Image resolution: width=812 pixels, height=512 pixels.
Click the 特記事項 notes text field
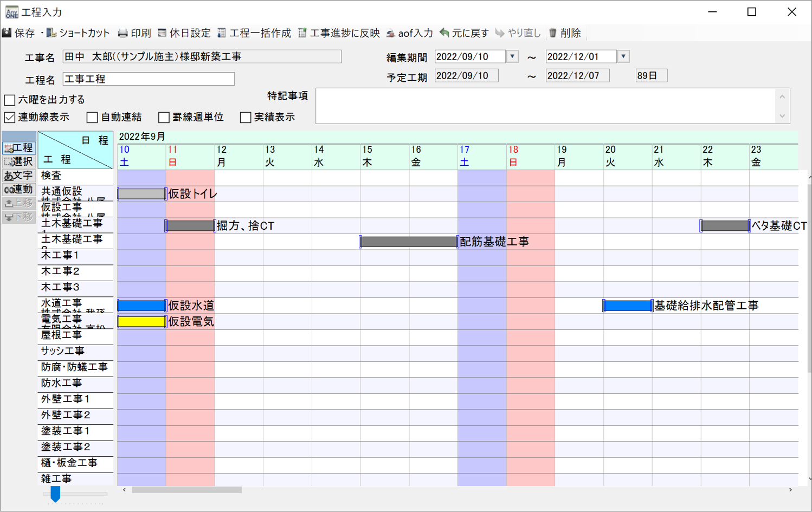(545, 106)
